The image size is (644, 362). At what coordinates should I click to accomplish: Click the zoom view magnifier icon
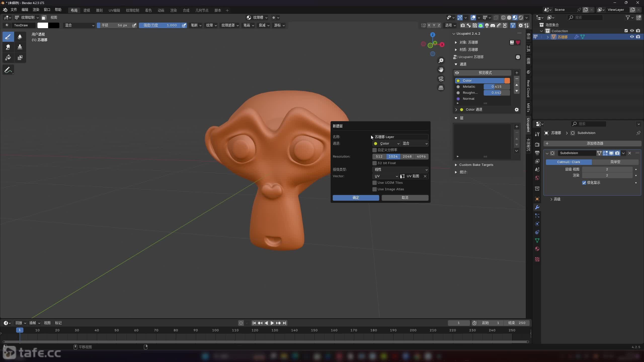(x=441, y=61)
